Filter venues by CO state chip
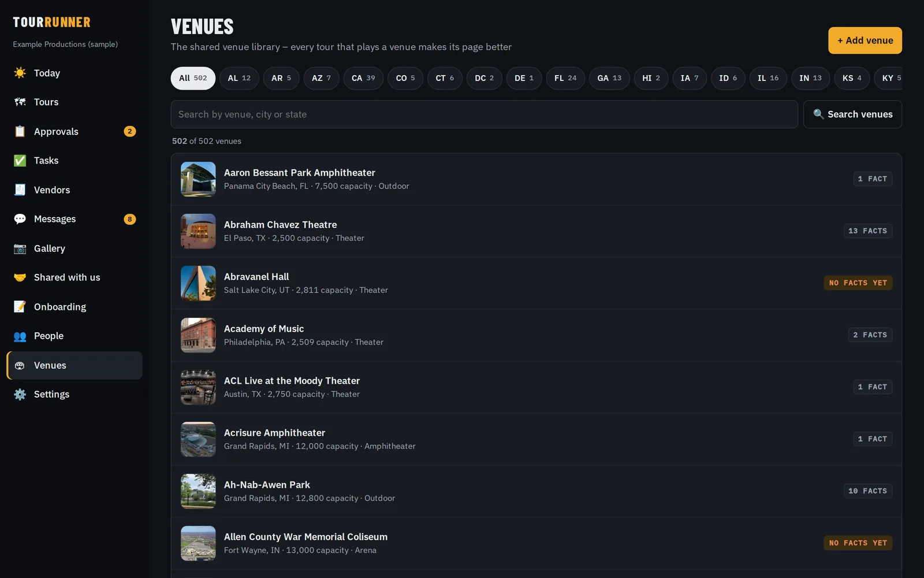This screenshot has width=924, height=578. point(405,78)
